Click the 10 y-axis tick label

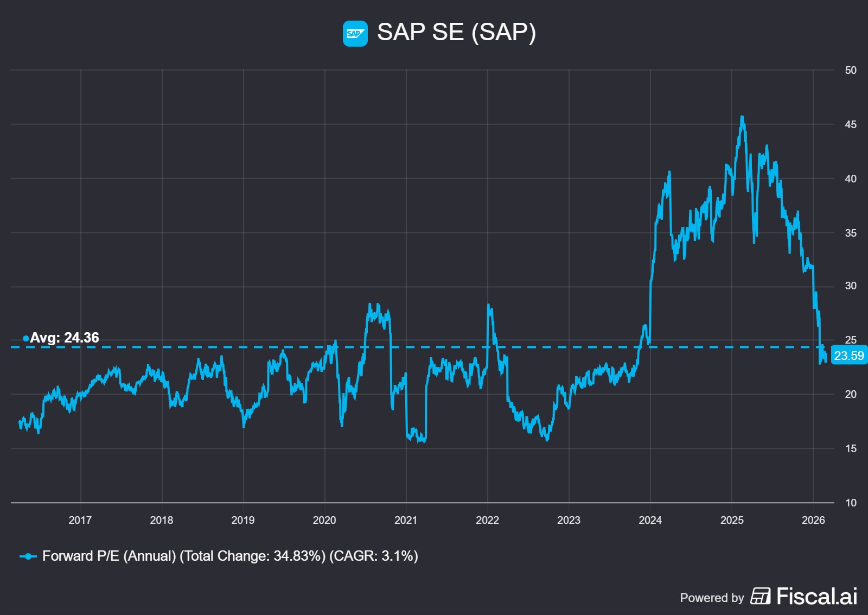coord(850,503)
